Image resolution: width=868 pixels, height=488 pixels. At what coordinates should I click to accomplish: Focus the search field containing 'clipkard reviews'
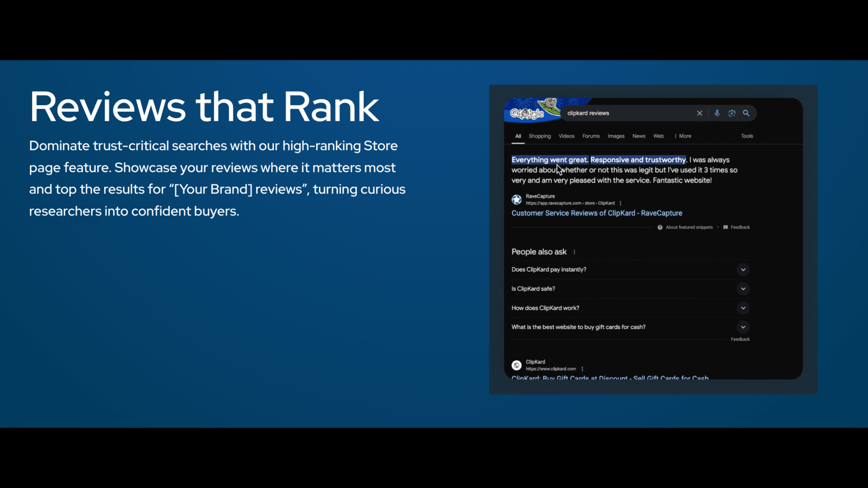click(x=629, y=113)
